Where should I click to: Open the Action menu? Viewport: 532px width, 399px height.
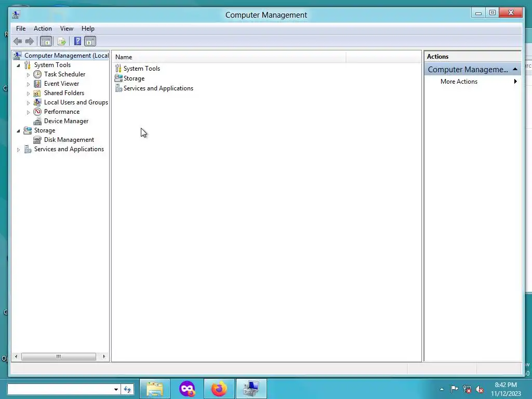[x=43, y=29]
